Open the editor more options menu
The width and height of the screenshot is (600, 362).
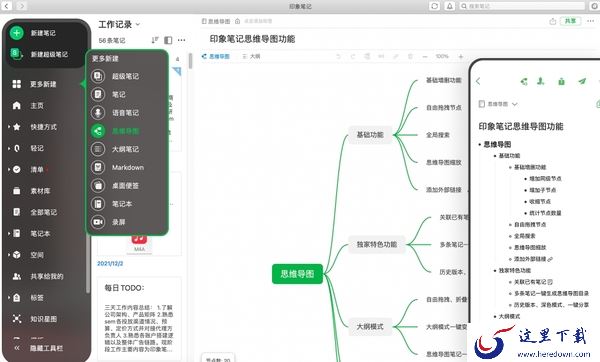point(591,21)
